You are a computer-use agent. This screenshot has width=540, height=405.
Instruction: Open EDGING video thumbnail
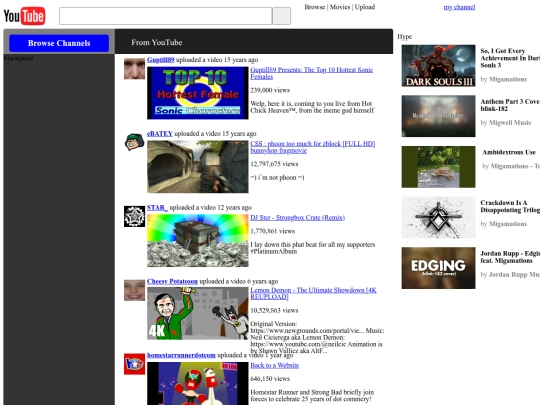point(438,268)
